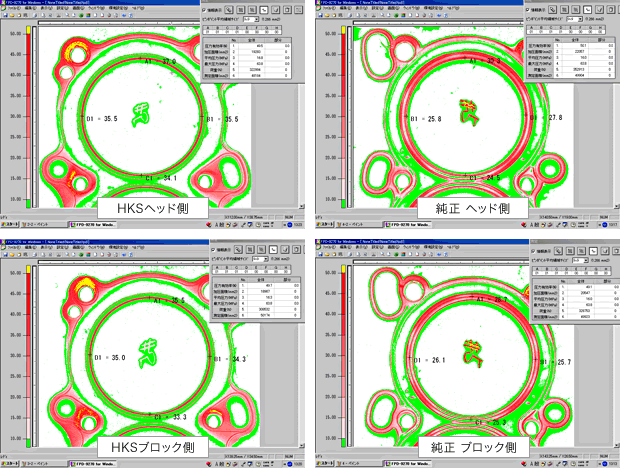
Task: Click the blue left-arrow toolbar icon in 純正 ブロック側 window
Action: pos(439,255)
